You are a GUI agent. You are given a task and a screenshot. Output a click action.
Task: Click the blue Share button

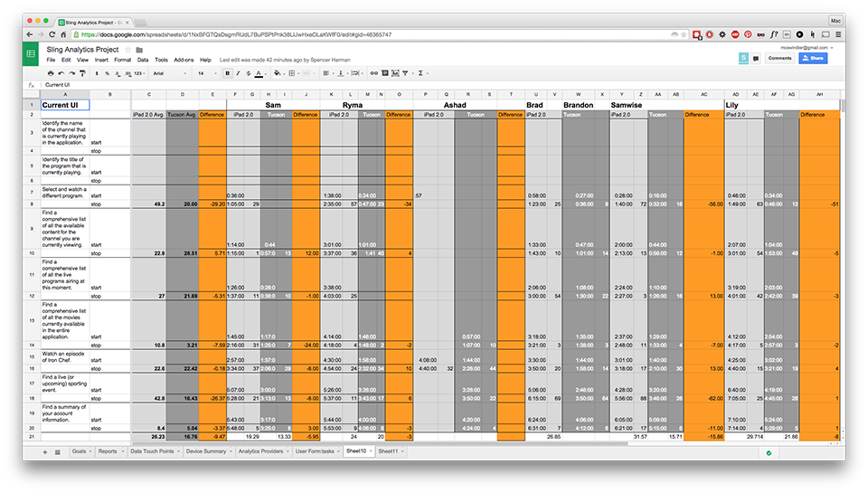(x=812, y=58)
